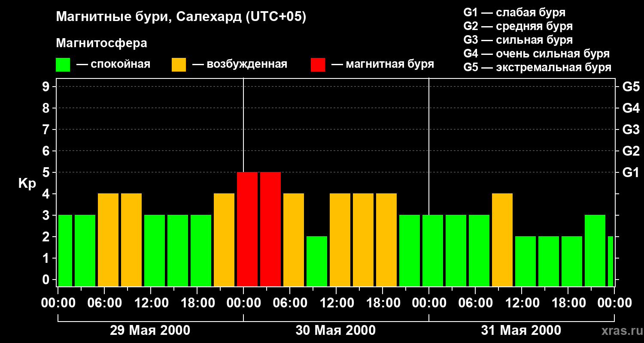
Task: Click the G5 label on the right scale
Action: [631, 87]
